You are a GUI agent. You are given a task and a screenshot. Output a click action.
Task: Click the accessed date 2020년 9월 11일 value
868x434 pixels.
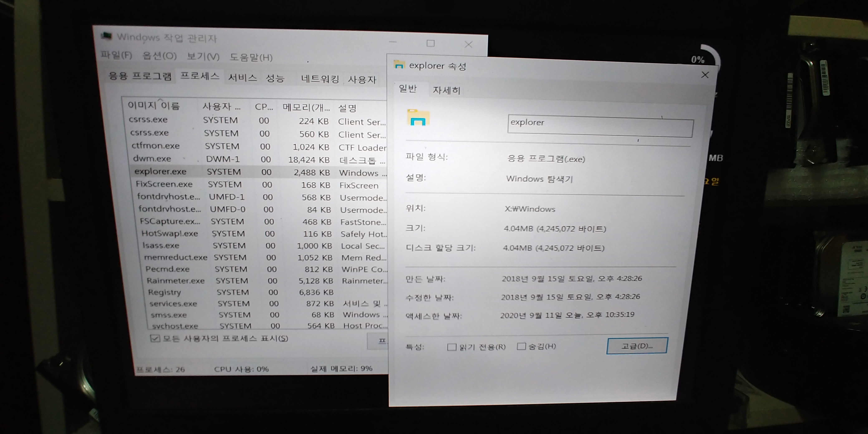(567, 315)
